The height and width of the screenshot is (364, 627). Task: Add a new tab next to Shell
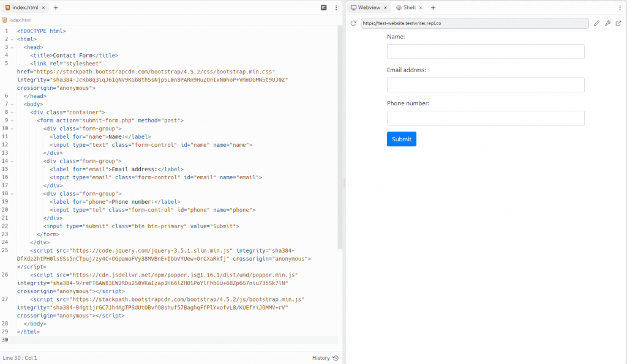[433, 7]
